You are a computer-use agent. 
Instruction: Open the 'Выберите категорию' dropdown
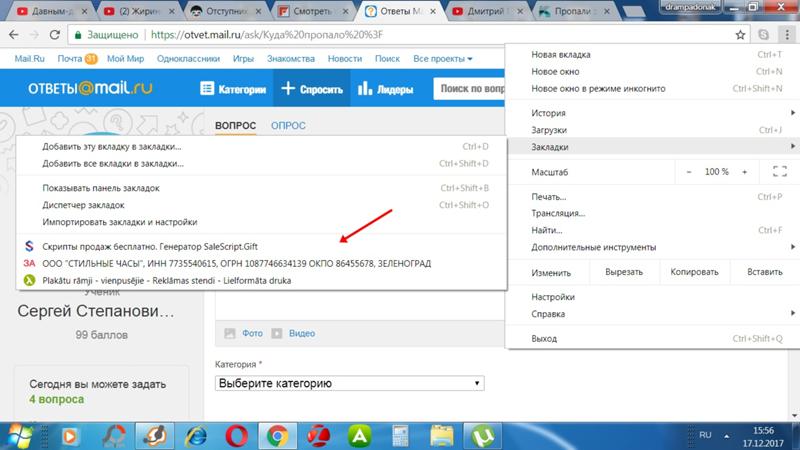point(350,383)
